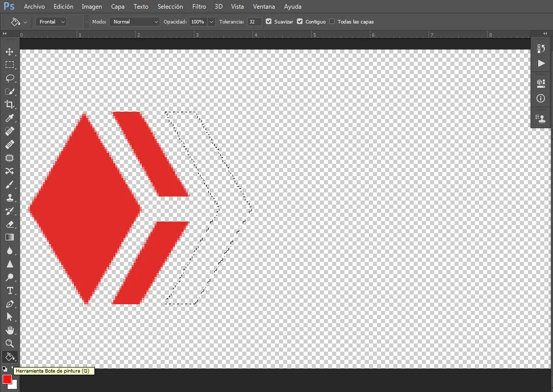Click the Tolerancia value field
This screenshot has width=553, height=392.
[255, 22]
